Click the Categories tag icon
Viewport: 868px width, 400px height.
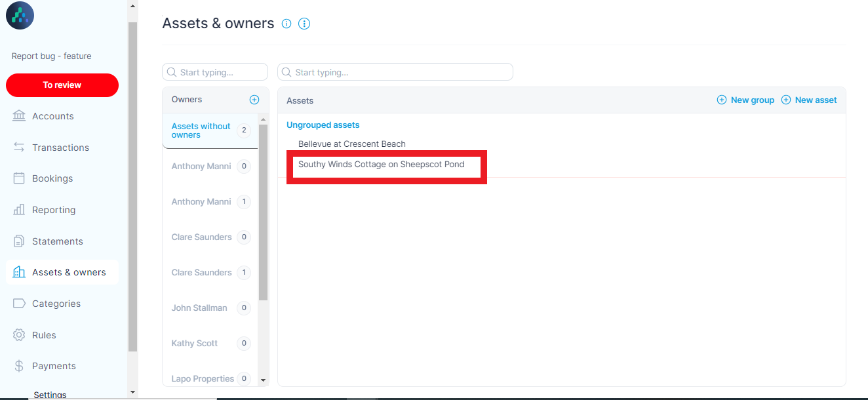click(x=19, y=304)
